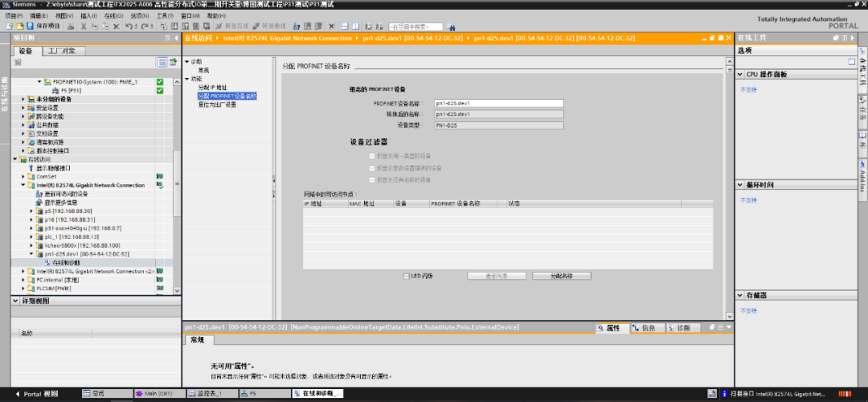Toggle the LED 闪烁 checkbox
Image resolution: width=868 pixels, height=402 pixels.
407,276
